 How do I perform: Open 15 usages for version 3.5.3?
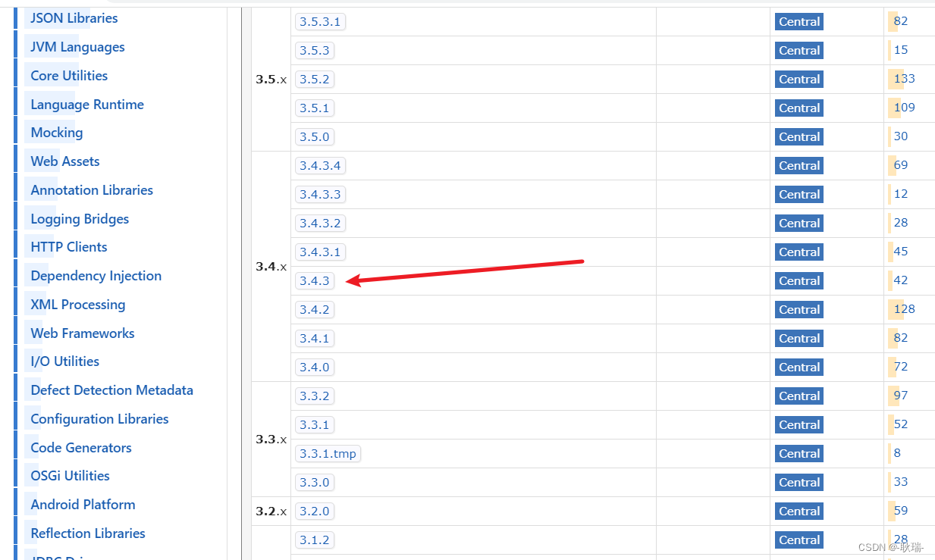pyautogui.click(x=901, y=50)
